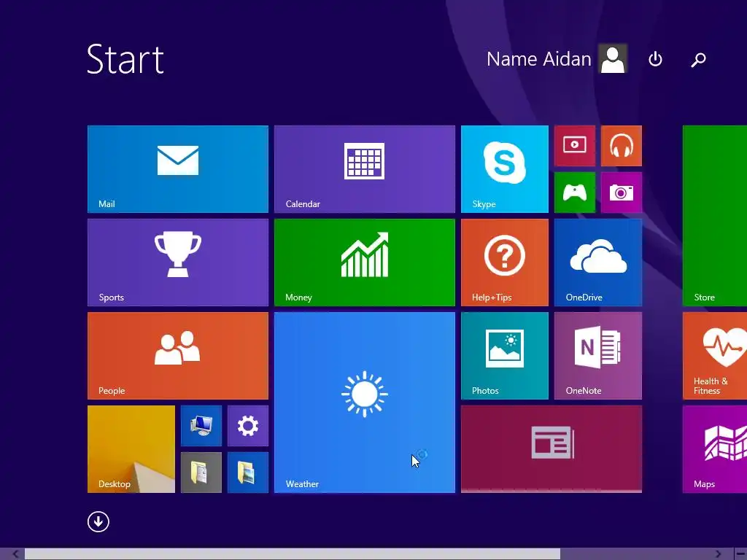Click the horizontal scrollbar thumb
This screenshot has height=560, width=747.
click(x=293, y=554)
